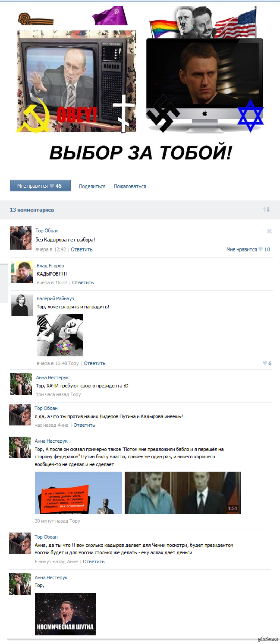Click the "Пожаловаться" link under the post
This screenshot has width=280, height=644.
pos(130,187)
